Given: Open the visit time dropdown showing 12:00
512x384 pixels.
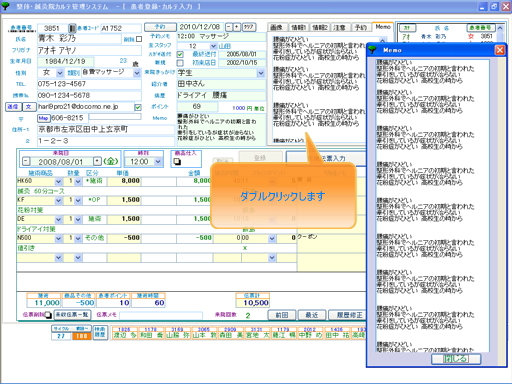Looking at the screenshot, I should 158,162.
